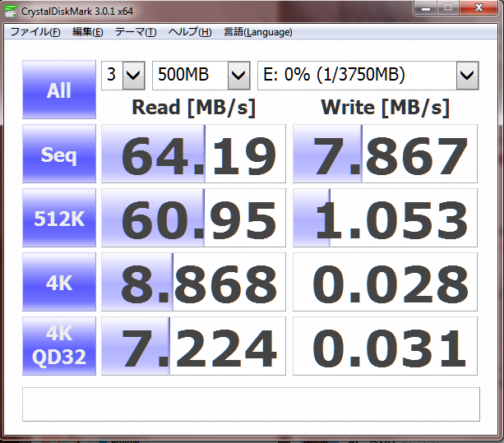Viewport: 504px width, 443px height.
Task: Select the Seq write result 7.867
Action: coord(385,154)
